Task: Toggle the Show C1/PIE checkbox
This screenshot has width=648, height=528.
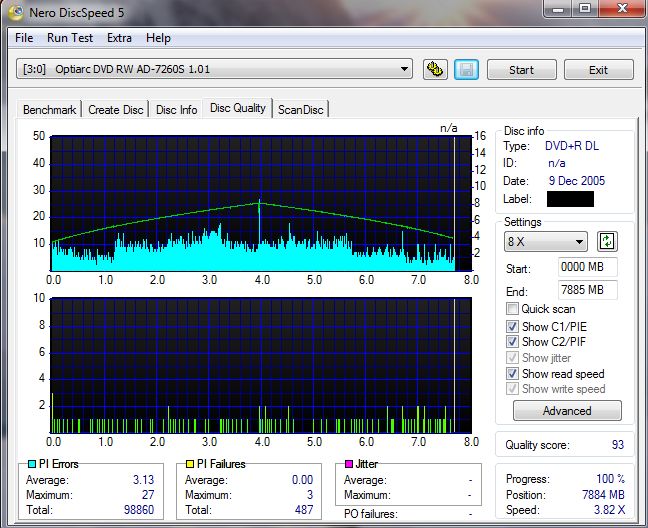Action: click(x=512, y=326)
